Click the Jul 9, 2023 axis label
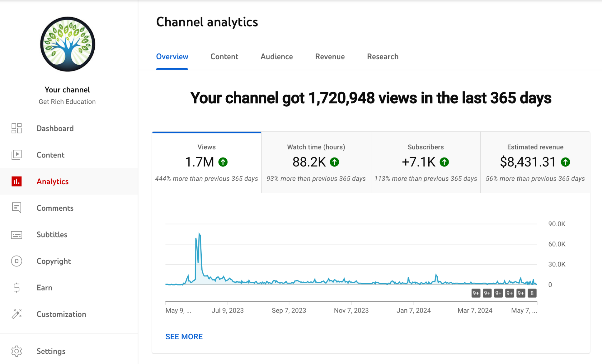 click(x=228, y=311)
